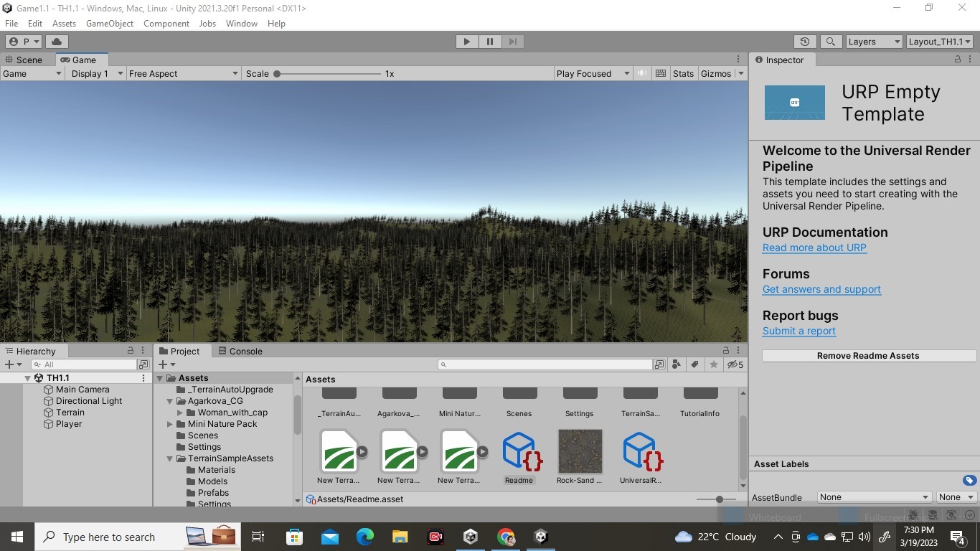The width and height of the screenshot is (980, 551).
Task: Open the Game view three-dot menu
Action: [x=738, y=60]
